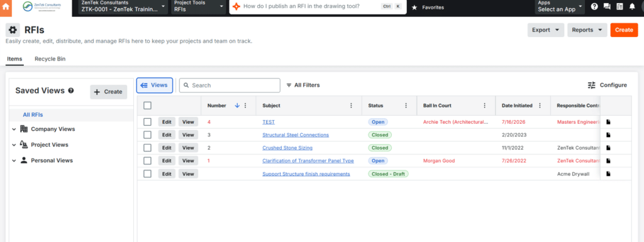The image size is (644, 242).
Task: Open Clarification of Transformer Panel Type link
Action: click(x=308, y=161)
